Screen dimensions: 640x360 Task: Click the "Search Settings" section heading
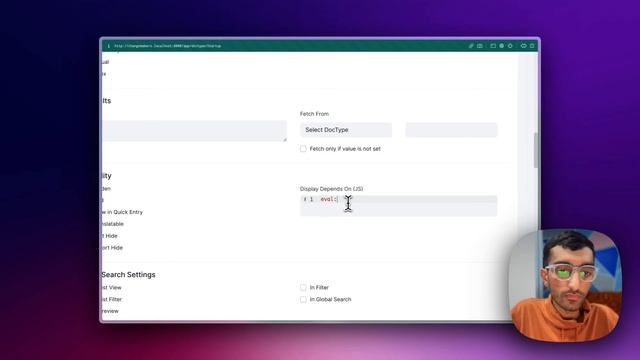coord(129,275)
